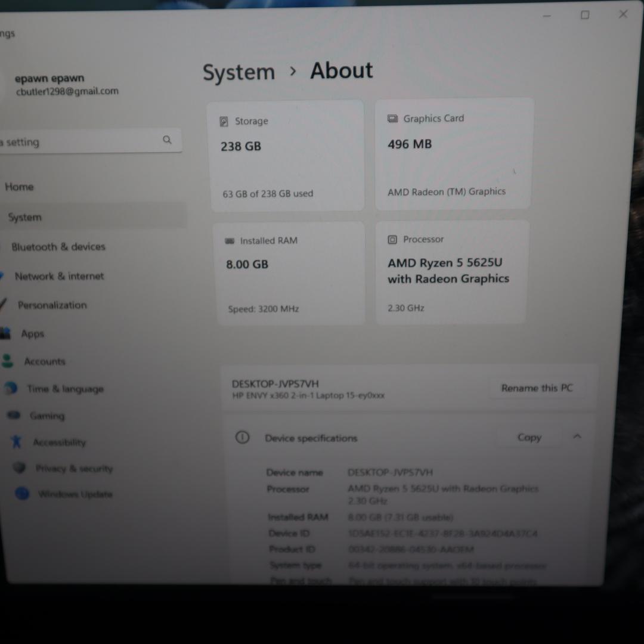The height and width of the screenshot is (644, 644).
Task: Click Rename this PC button
Action: point(537,388)
